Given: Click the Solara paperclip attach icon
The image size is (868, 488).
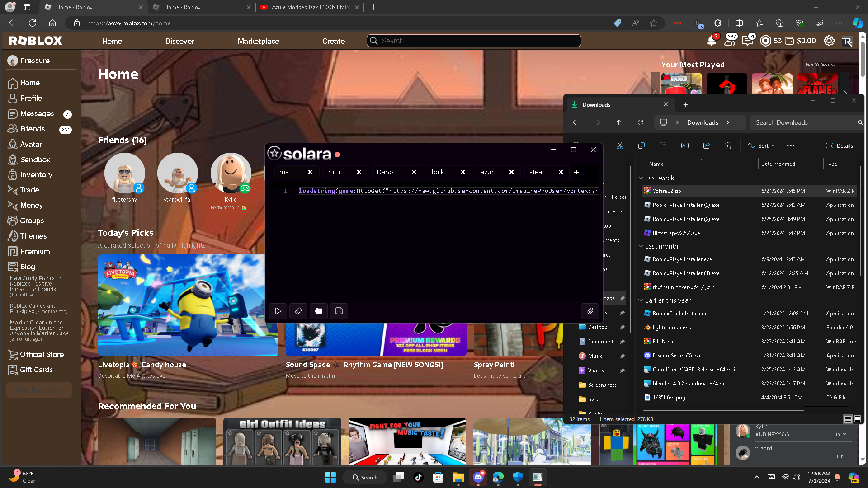Looking at the screenshot, I should (x=590, y=311).
